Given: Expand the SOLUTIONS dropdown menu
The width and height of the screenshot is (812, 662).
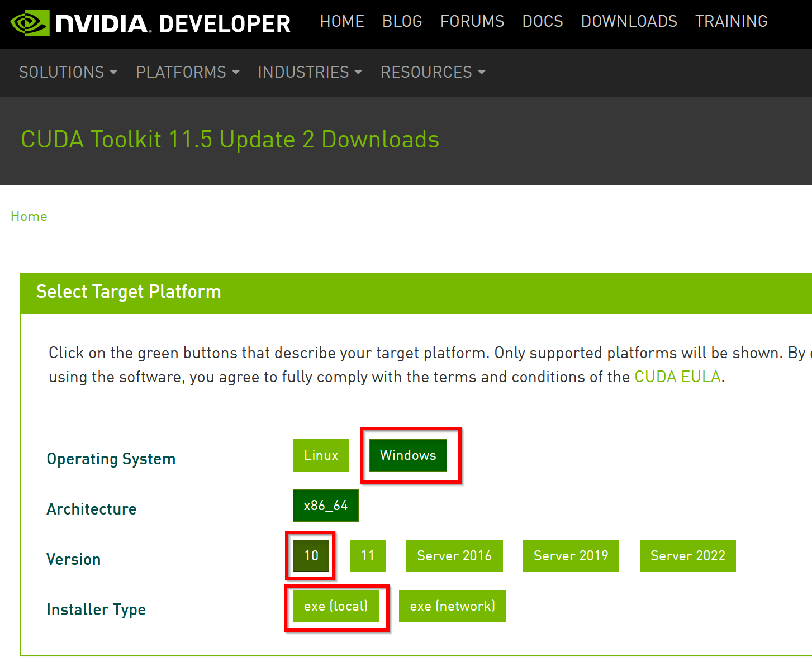Looking at the screenshot, I should click(68, 72).
